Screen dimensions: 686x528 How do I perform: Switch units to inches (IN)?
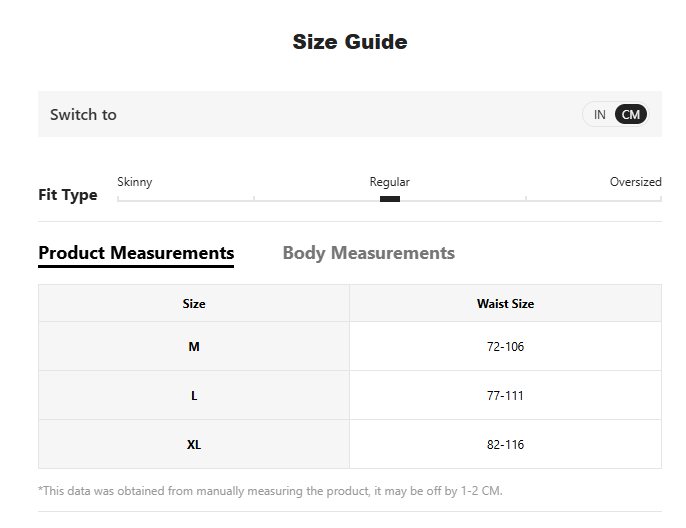599,115
